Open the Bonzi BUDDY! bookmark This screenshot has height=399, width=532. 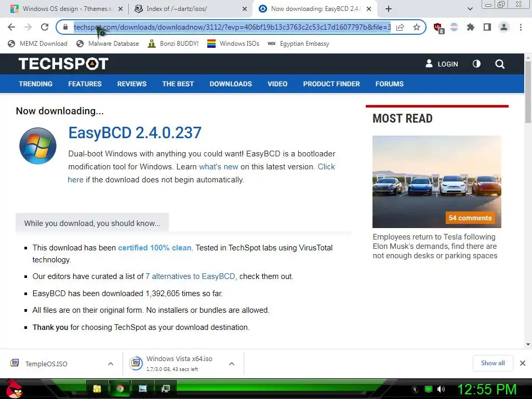(x=173, y=44)
